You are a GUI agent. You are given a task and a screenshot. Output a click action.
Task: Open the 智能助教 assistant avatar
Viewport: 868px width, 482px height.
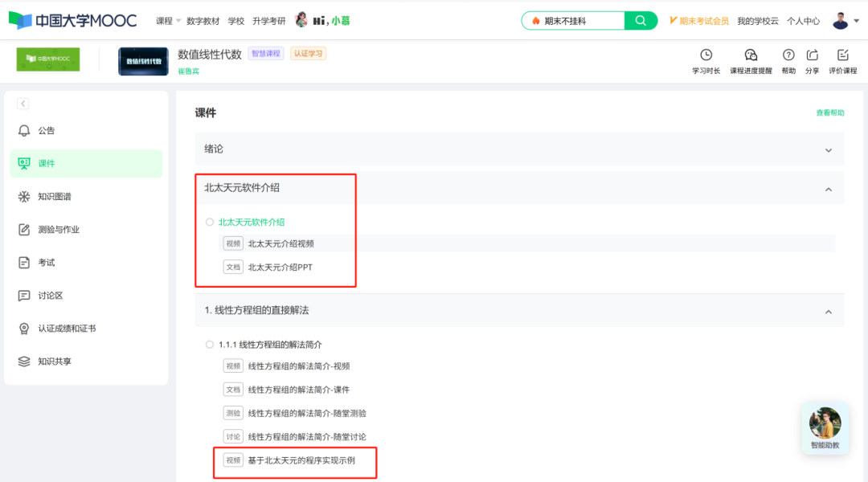825,423
